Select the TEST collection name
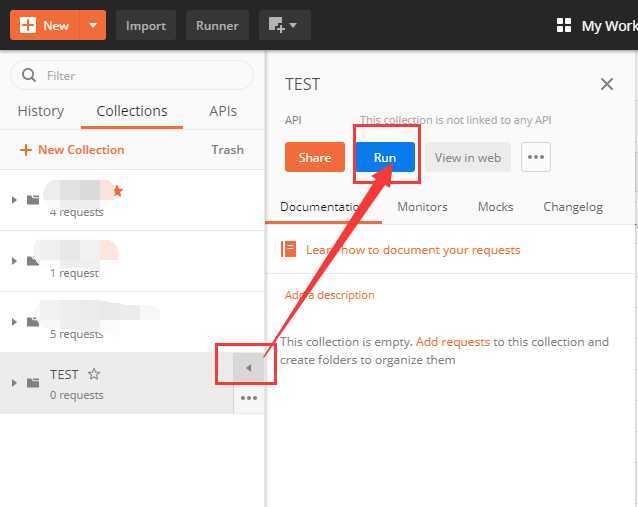 coord(64,374)
